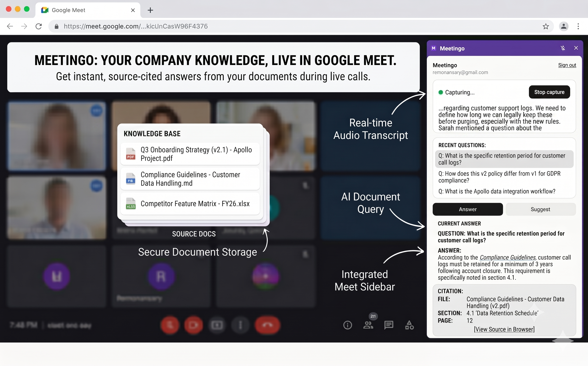Image resolution: width=588 pixels, height=366 pixels.
Task: Click the PDF file icon in knowledge base
Action: coord(131,154)
